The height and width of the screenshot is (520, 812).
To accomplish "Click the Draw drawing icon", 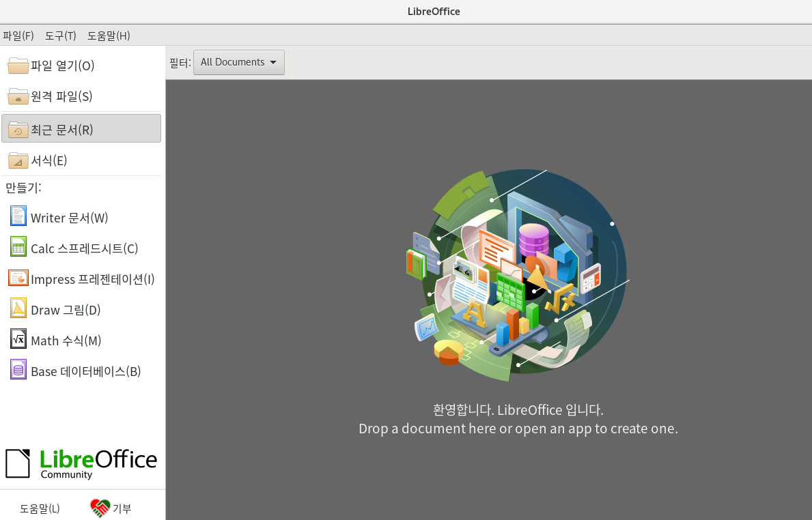I will pyautogui.click(x=18, y=308).
